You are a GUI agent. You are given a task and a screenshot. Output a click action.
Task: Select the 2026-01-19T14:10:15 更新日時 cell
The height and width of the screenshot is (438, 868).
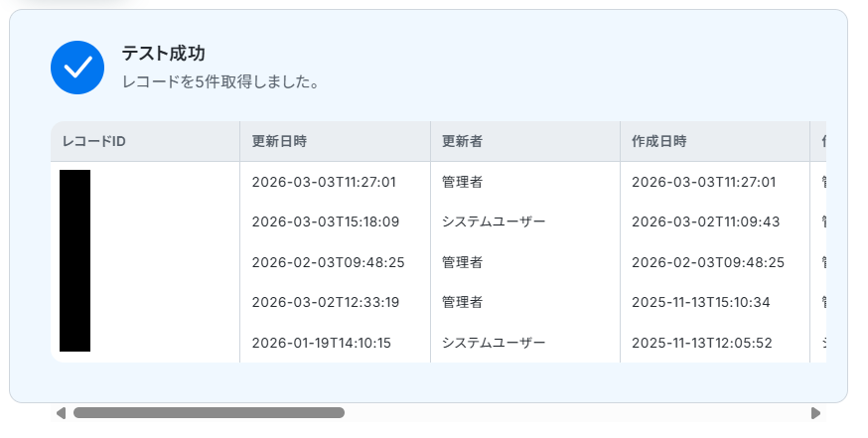[x=322, y=343]
